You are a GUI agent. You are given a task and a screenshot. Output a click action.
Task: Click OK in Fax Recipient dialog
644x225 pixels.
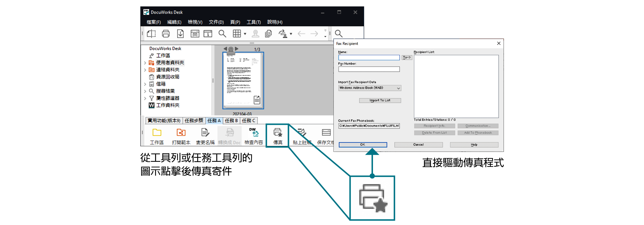pyautogui.click(x=363, y=145)
